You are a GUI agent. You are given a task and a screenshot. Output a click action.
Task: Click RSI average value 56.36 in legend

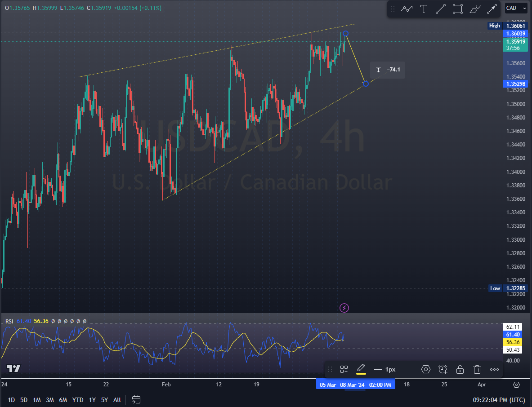41,321
